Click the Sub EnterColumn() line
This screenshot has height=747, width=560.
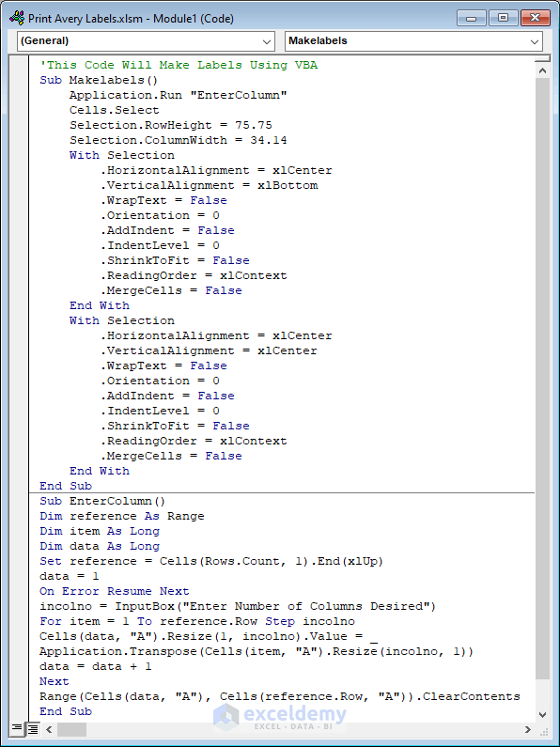click(x=102, y=501)
